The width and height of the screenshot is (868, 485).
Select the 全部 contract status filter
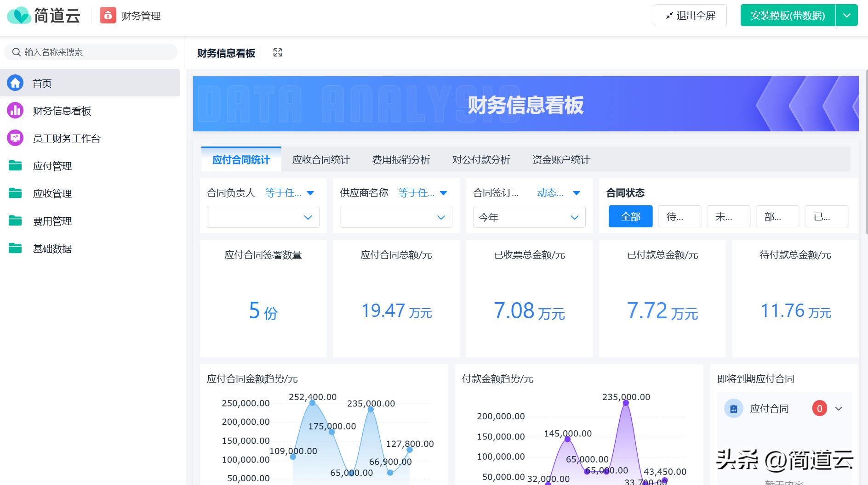630,216
